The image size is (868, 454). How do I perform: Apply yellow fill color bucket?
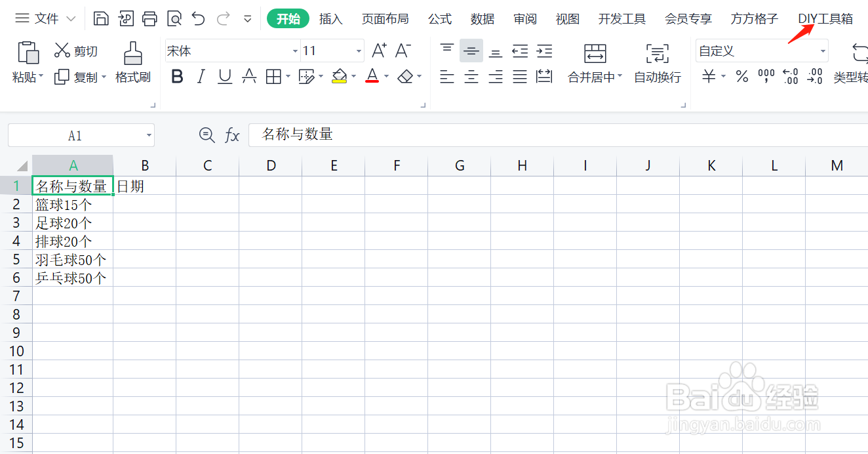(x=339, y=77)
